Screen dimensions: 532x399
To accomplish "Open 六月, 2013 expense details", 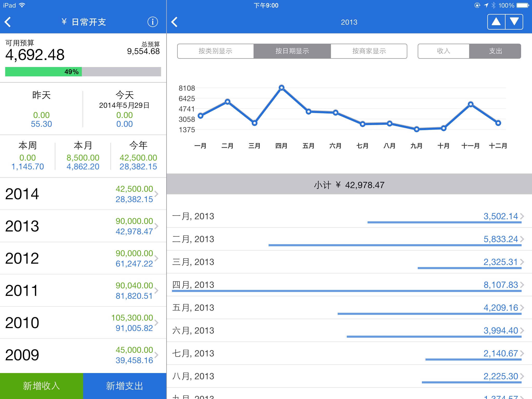I will click(349, 330).
